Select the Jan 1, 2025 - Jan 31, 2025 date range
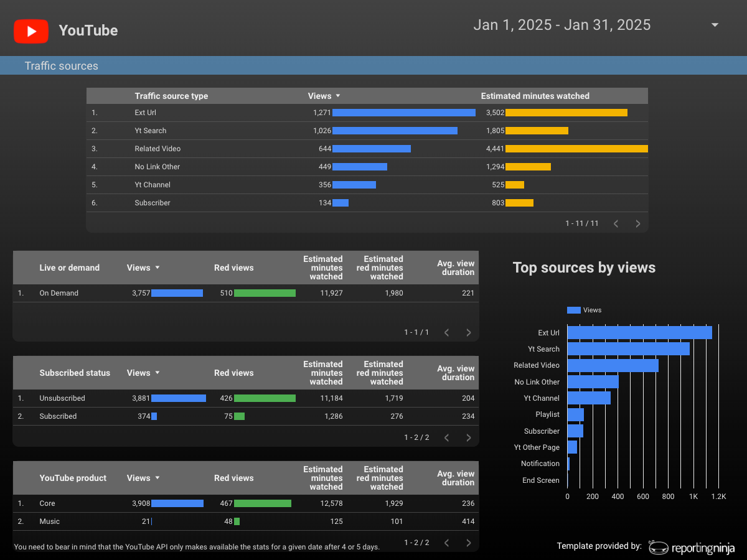This screenshot has height=560, width=747. tap(561, 25)
